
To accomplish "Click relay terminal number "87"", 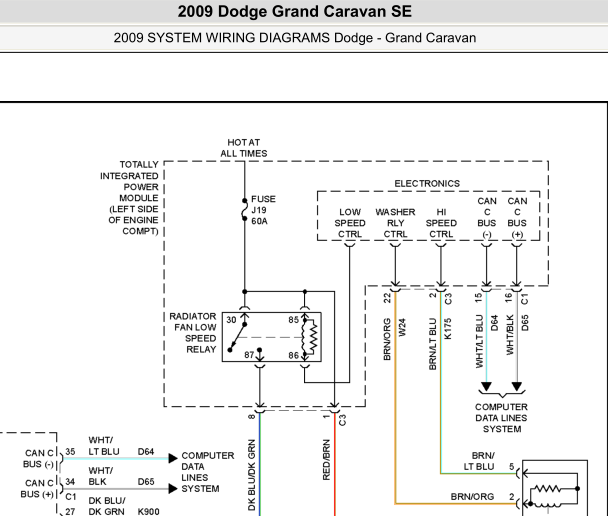I will click(x=249, y=355).
